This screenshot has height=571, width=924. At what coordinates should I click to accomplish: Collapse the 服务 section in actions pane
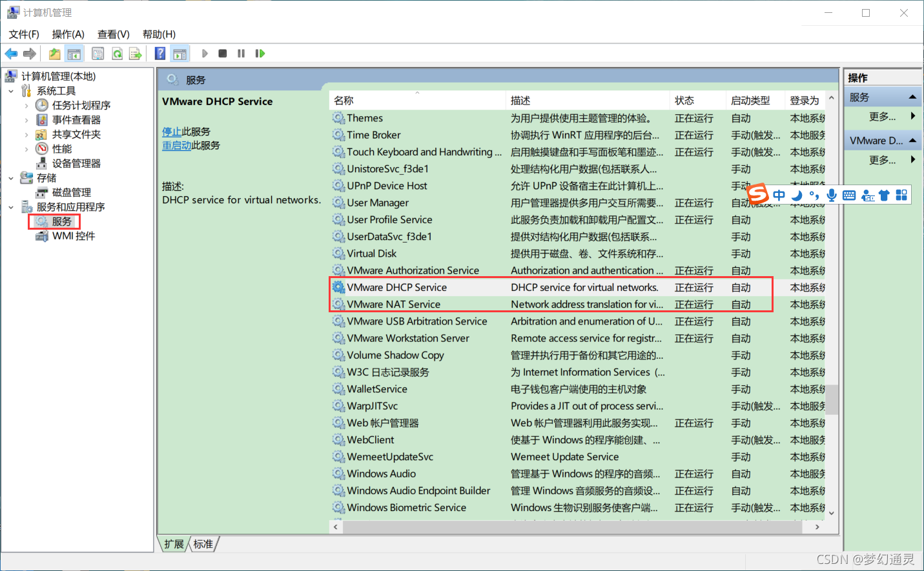tap(912, 97)
